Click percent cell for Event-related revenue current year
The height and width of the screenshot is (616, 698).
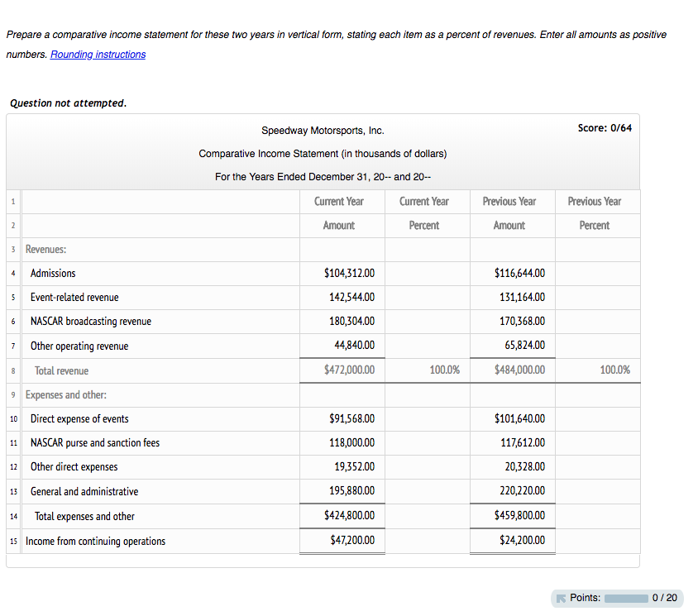coord(427,297)
